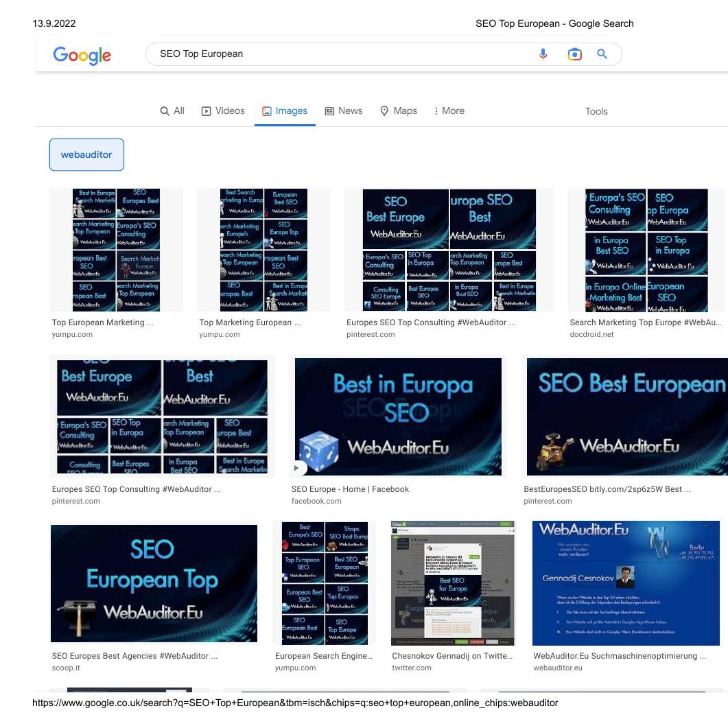Screen dimensions: 728x728
Task: Open the SEO Best European pinterest thumbnail
Action: [x=626, y=416]
